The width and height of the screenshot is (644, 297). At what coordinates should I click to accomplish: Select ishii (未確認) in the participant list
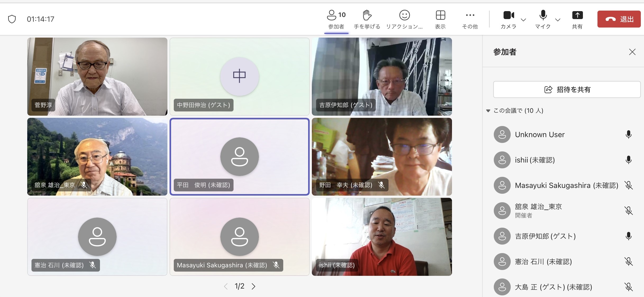[563, 160]
